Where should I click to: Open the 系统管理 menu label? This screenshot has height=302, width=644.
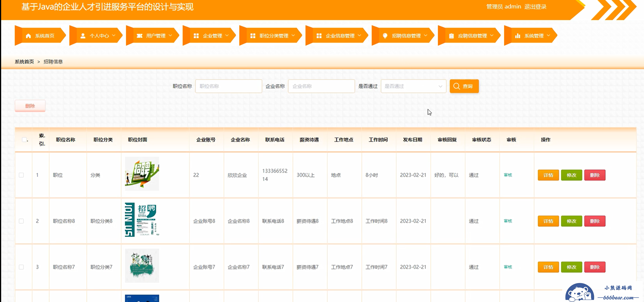click(534, 36)
